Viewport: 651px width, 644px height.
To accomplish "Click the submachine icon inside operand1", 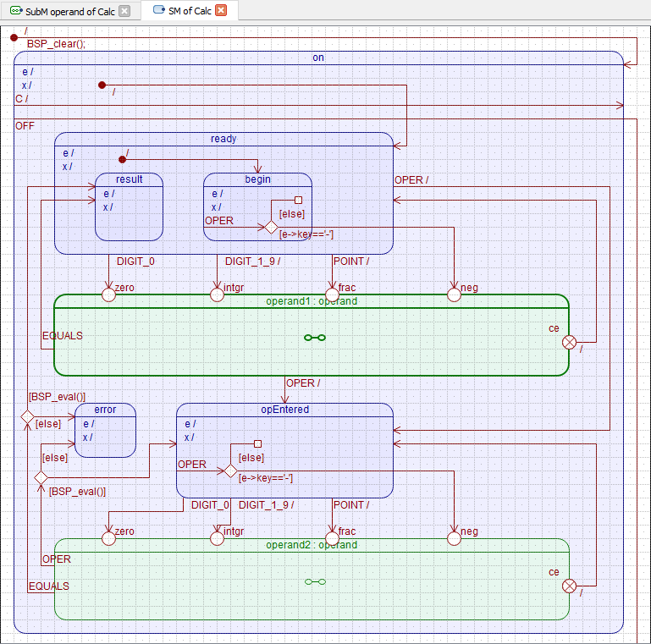I will [x=315, y=338].
